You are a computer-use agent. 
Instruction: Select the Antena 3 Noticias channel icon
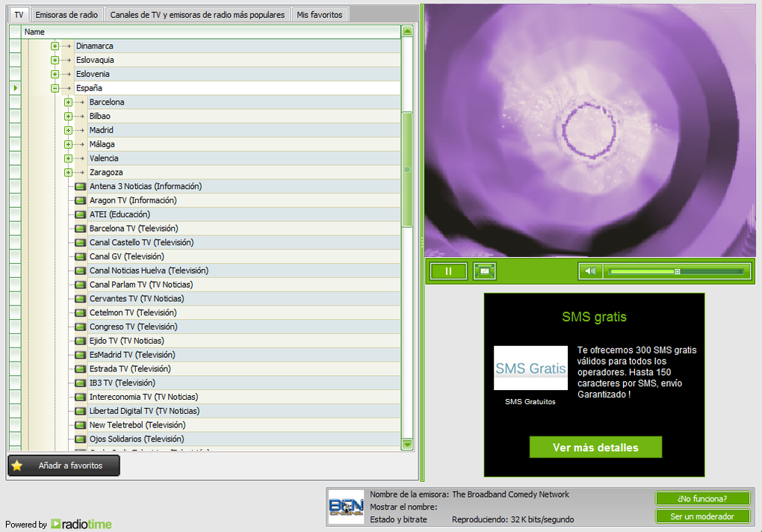click(80, 187)
